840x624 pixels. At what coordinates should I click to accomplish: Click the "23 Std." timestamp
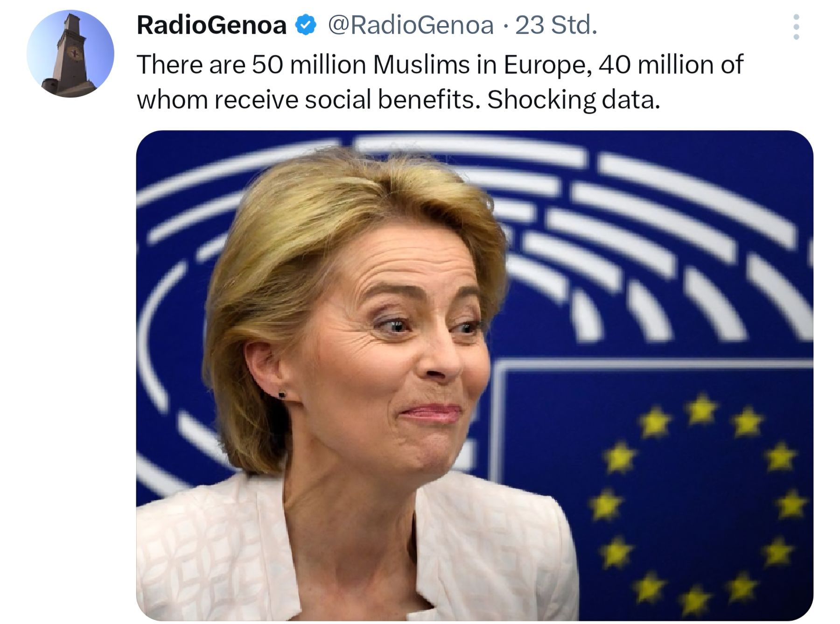[556, 25]
